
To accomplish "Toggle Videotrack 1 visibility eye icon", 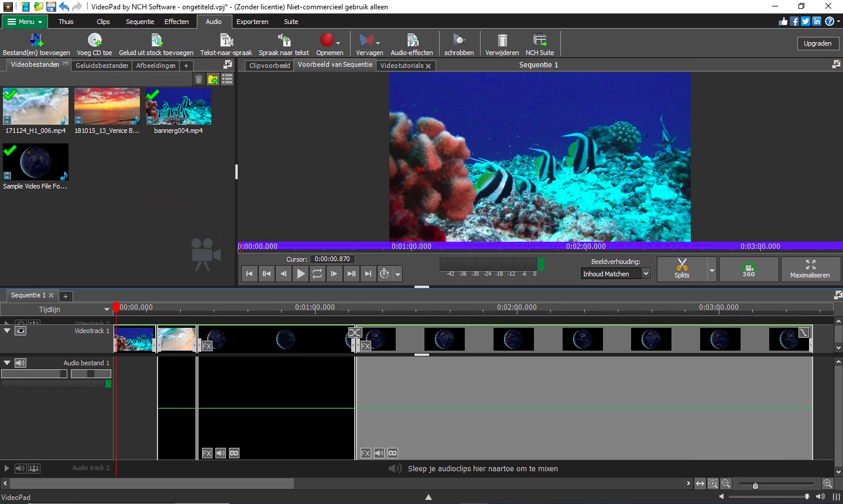I will pyautogui.click(x=21, y=331).
